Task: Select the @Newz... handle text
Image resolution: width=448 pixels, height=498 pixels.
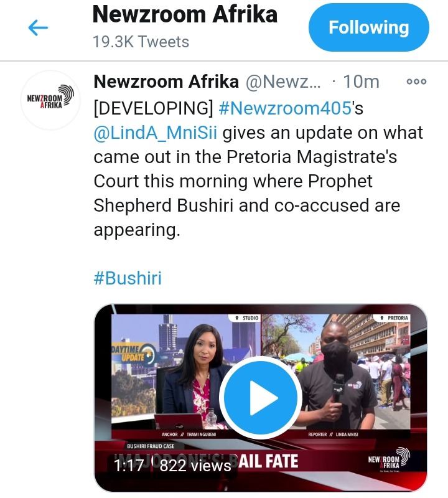Action: pyautogui.click(x=283, y=82)
